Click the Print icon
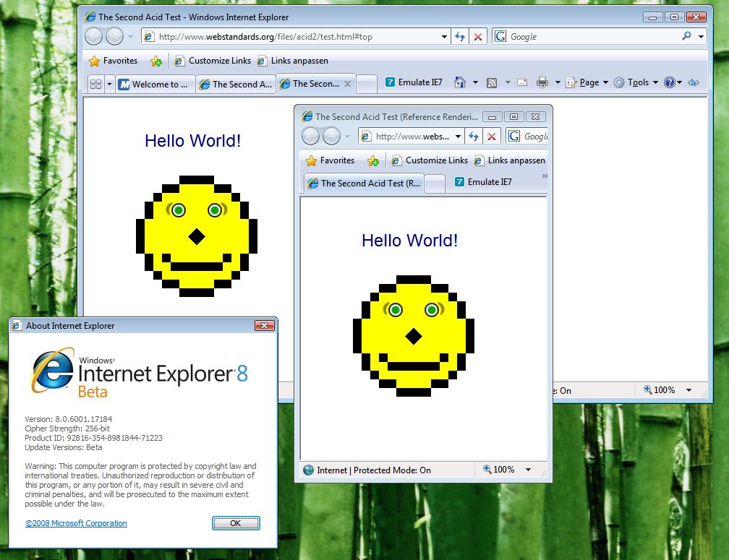The width and height of the screenshot is (729, 560). (542, 82)
